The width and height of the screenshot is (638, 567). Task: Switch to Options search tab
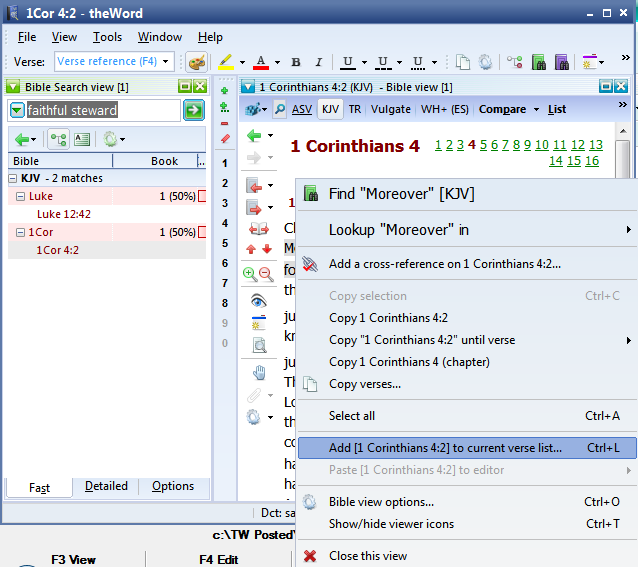tap(173, 486)
